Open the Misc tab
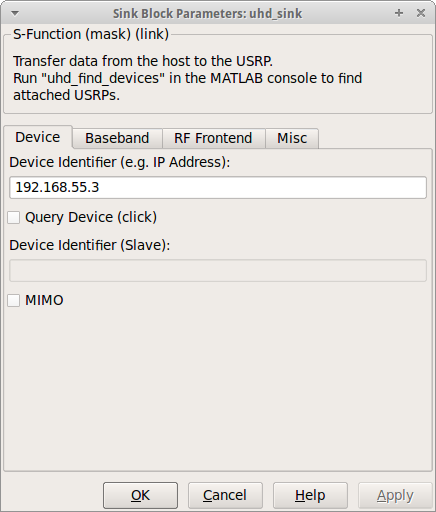 pos(292,138)
